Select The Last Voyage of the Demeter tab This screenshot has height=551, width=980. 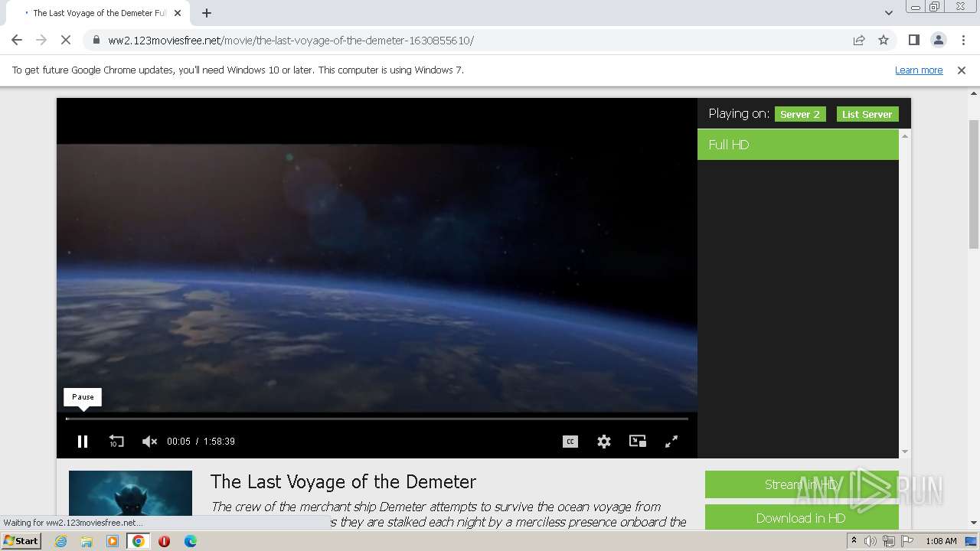coord(100,13)
